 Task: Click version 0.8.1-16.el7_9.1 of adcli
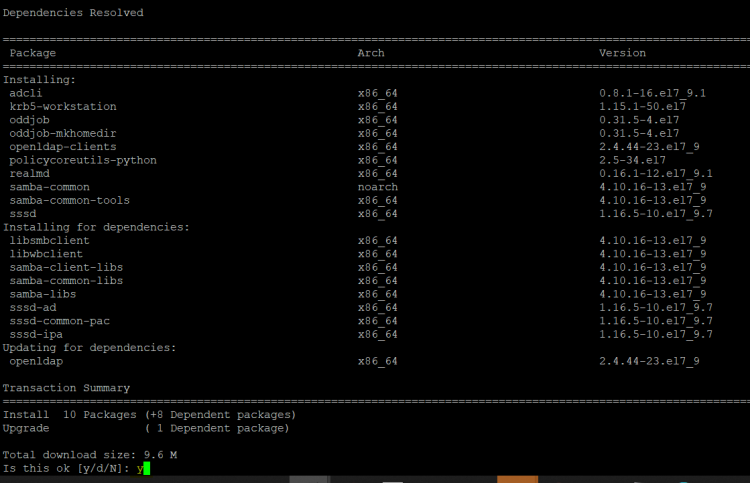652,93
